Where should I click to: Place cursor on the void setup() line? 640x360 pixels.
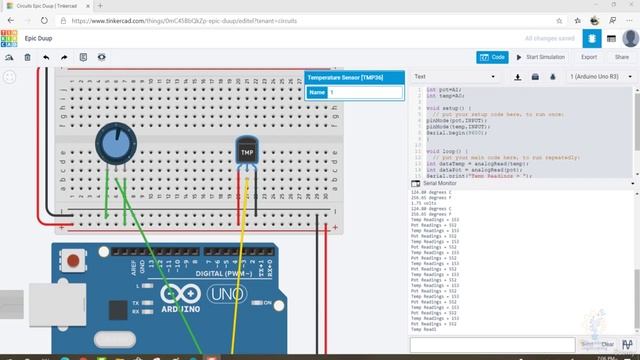449,109
